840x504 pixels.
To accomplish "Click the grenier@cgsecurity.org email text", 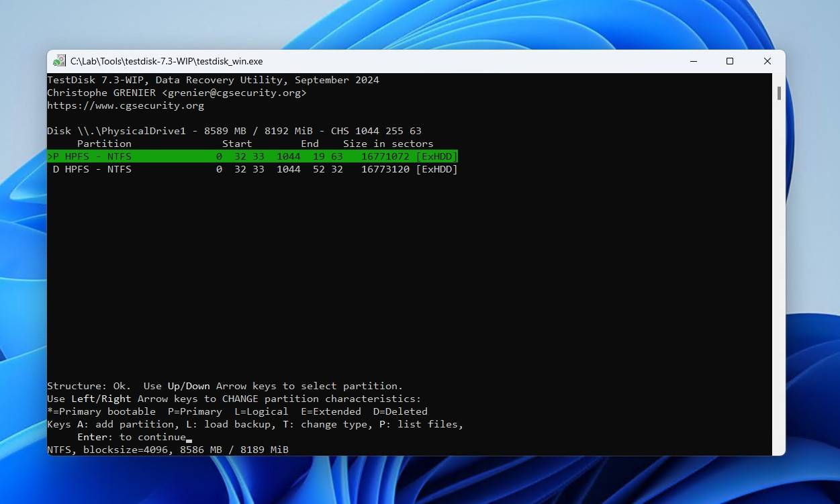I will [x=234, y=93].
